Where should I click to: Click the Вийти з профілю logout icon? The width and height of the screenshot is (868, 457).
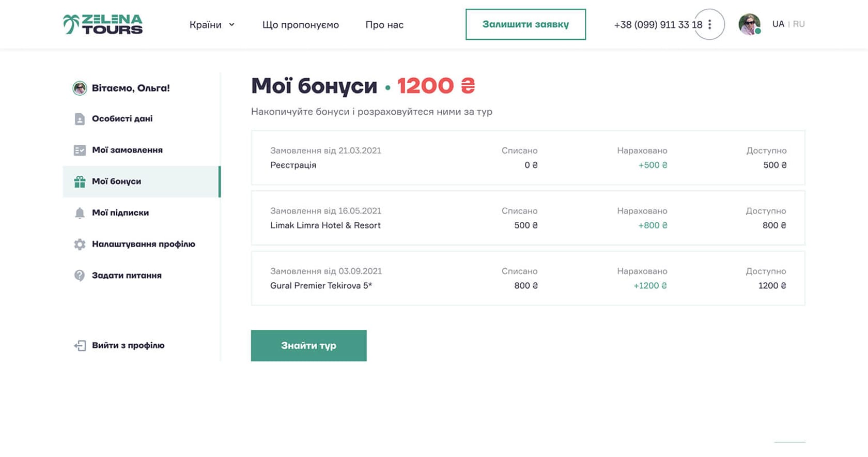pos(80,345)
